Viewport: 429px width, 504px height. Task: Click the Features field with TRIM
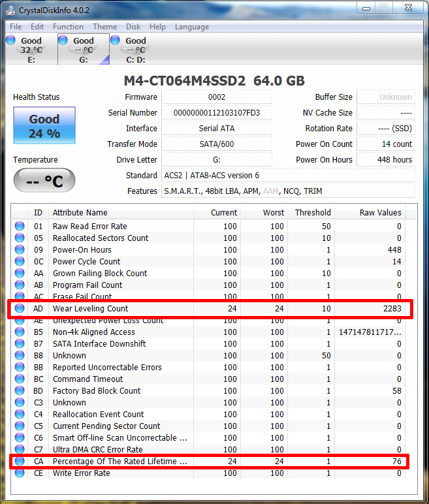tap(288, 191)
